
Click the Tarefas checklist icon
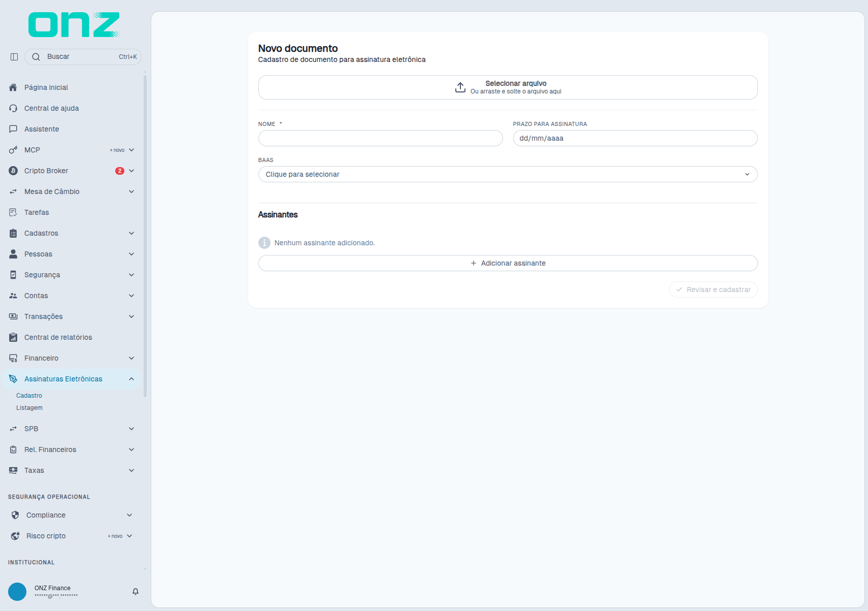[13, 212]
